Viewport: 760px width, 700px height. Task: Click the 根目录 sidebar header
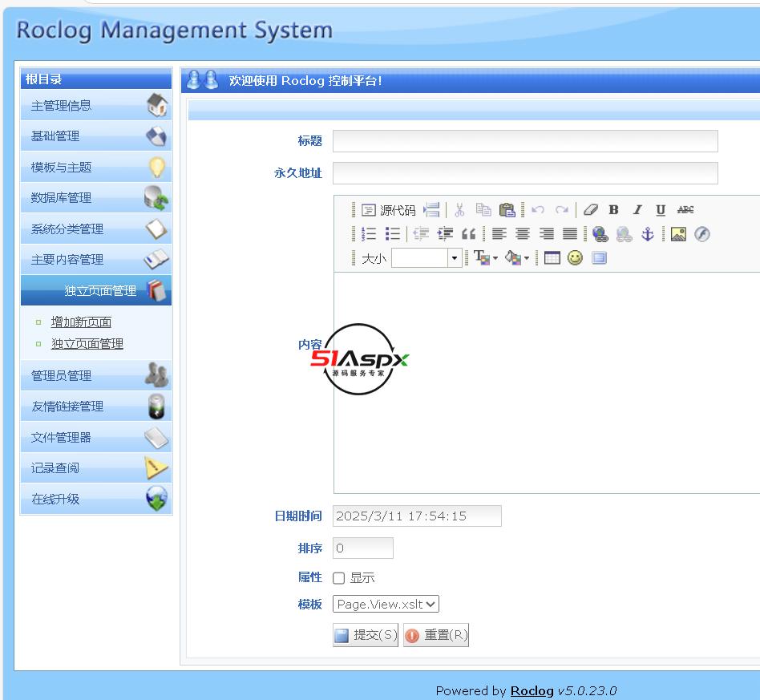(96, 79)
